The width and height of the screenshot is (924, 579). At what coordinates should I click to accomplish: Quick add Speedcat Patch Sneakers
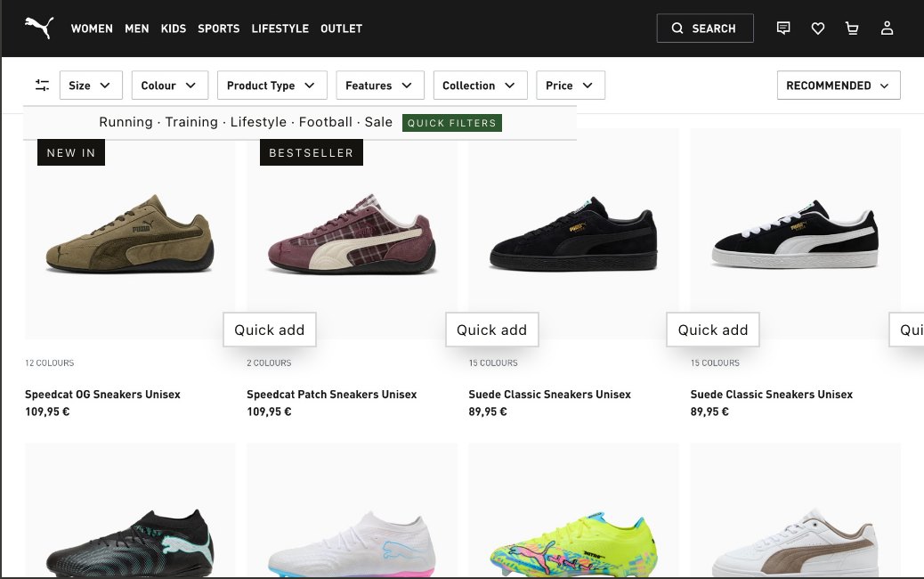(x=492, y=330)
